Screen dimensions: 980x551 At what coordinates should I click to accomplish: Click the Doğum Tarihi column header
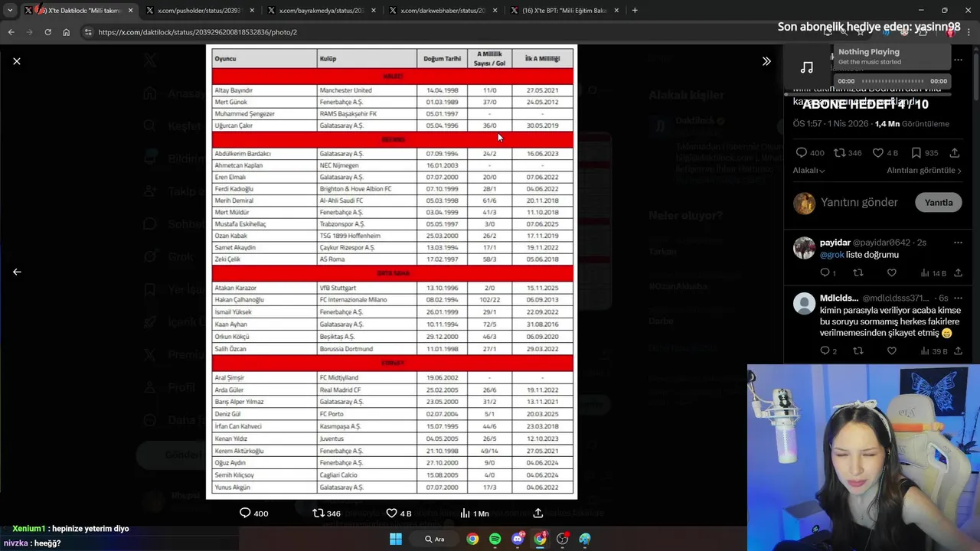(x=443, y=59)
